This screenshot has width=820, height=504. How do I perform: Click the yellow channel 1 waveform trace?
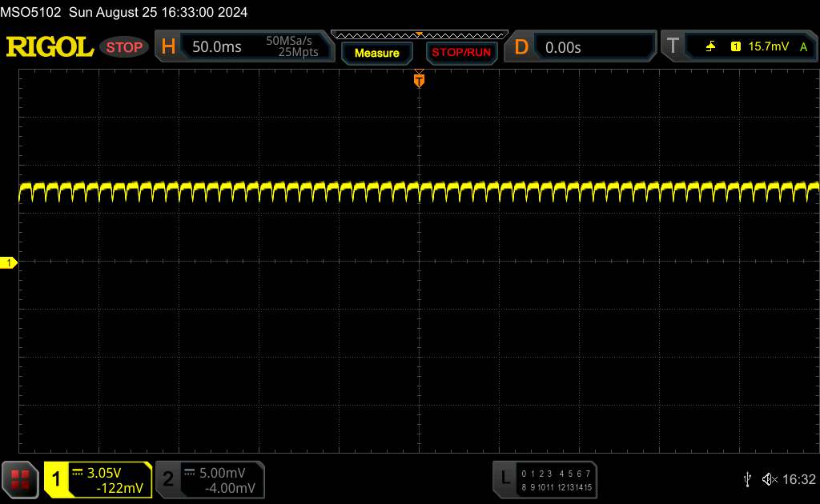420,191
